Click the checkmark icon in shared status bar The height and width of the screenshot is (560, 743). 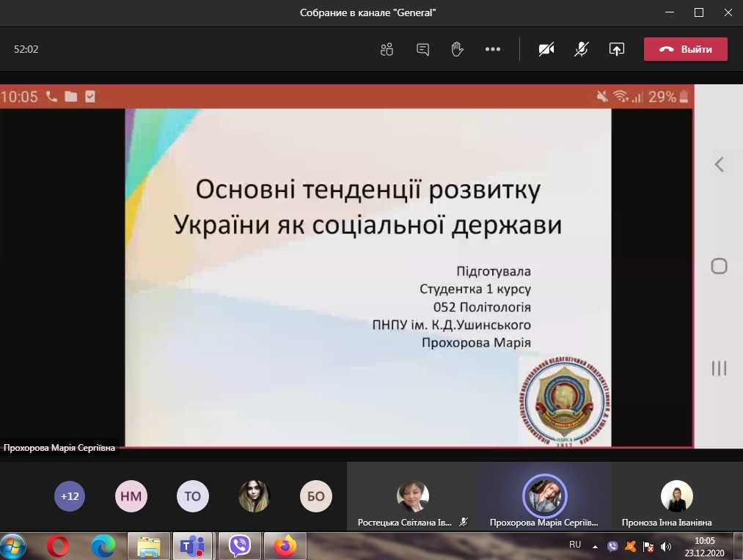(90, 97)
